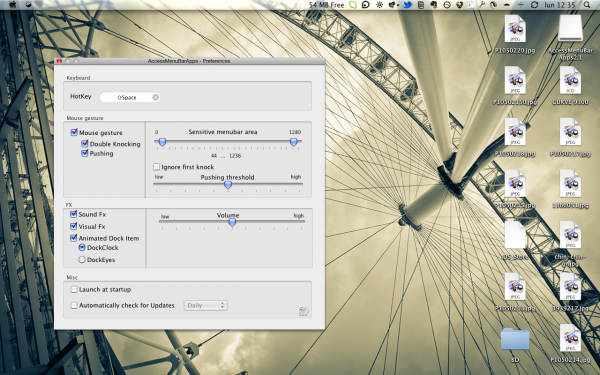Click the Evernote elephant menu bar icon
The height and width of the screenshot is (375, 600).
(x=433, y=5)
